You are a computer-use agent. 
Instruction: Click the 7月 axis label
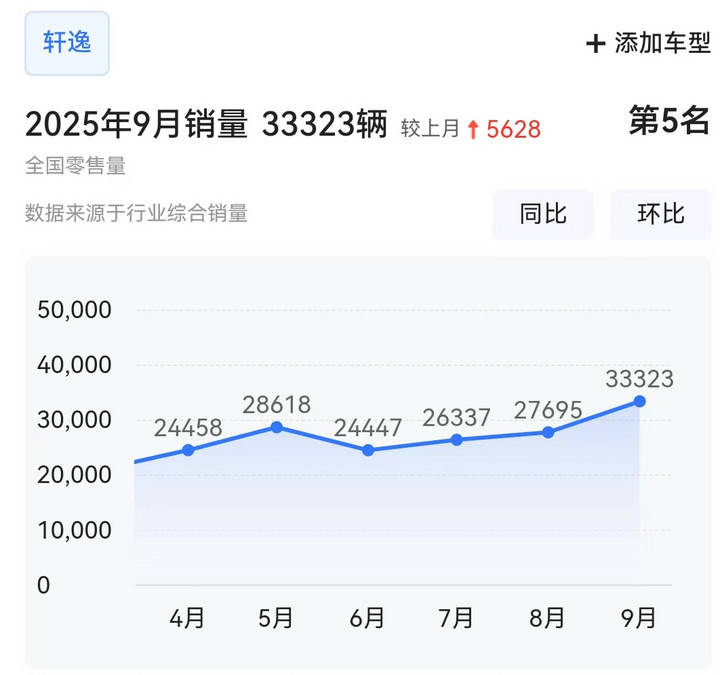click(x=456, y=618)
